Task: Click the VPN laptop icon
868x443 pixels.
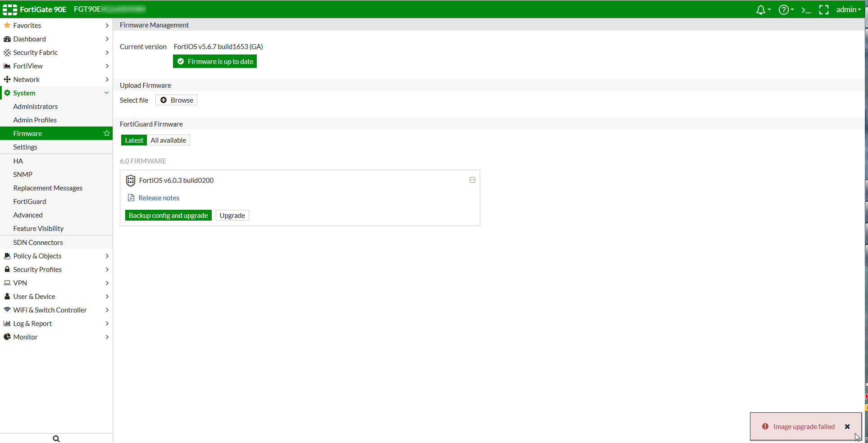Action: coord(7,283)
